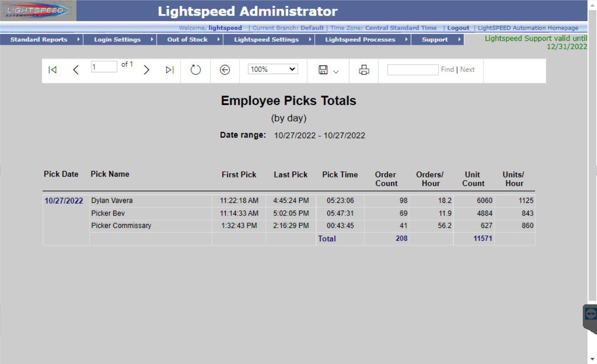597x364 pixels.
Task: Click the Lightspeed Support validity notice
Action: [536, 42]
